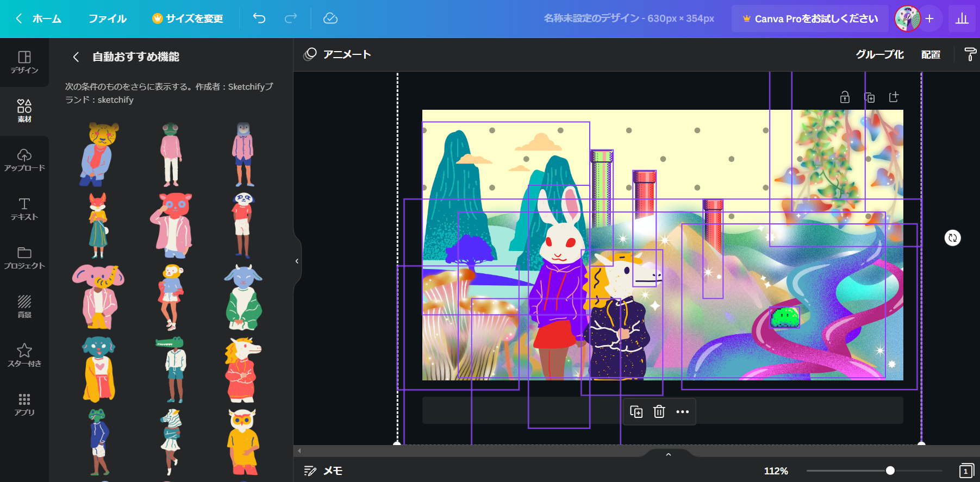
Task: Open the メモ (Notes) button
Action: pos(323,471)
